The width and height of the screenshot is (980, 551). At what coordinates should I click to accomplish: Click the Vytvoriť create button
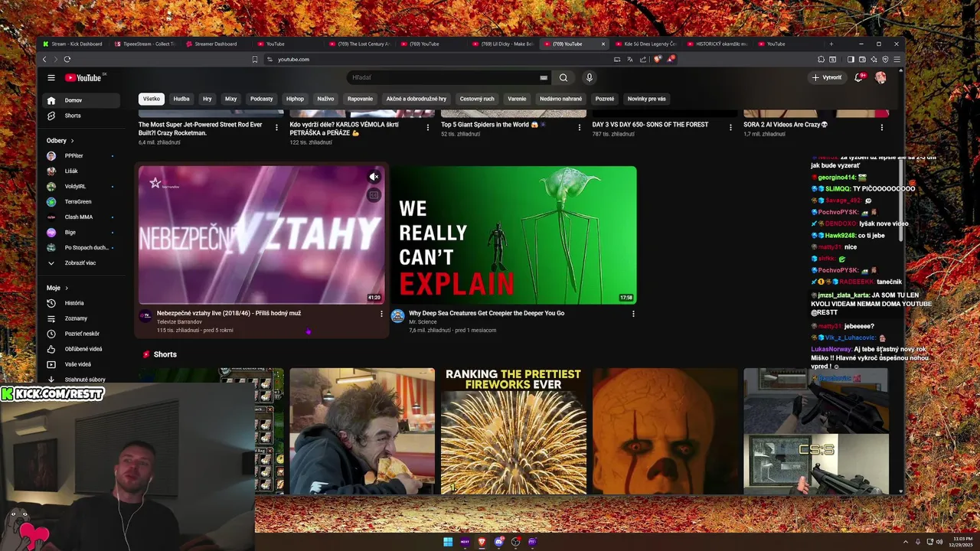pos(827,77)
